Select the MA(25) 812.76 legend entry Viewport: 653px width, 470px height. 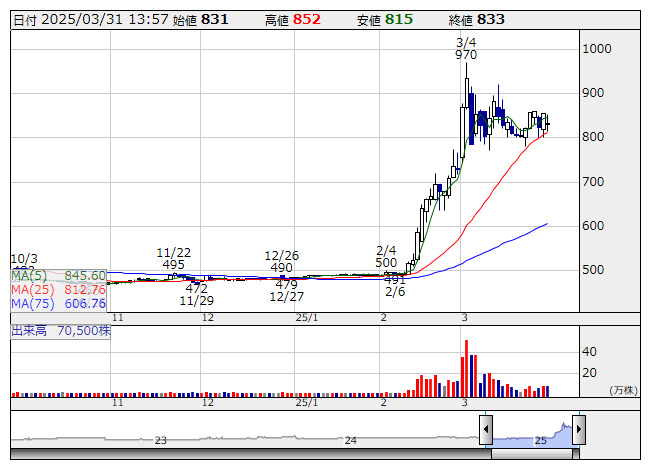(x=59, y=289)
